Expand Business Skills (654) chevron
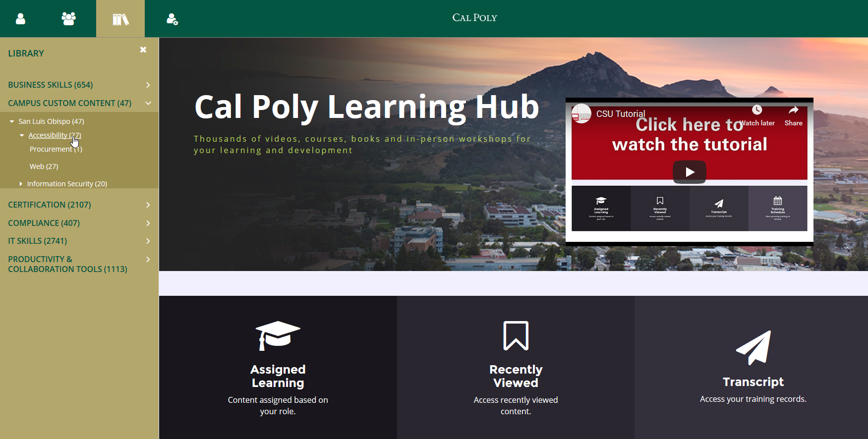This screenshot has width=868, height=439. [148, 85]
